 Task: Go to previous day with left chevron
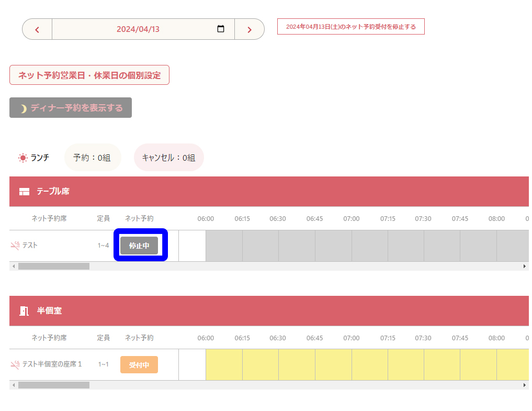pos(37,29)
